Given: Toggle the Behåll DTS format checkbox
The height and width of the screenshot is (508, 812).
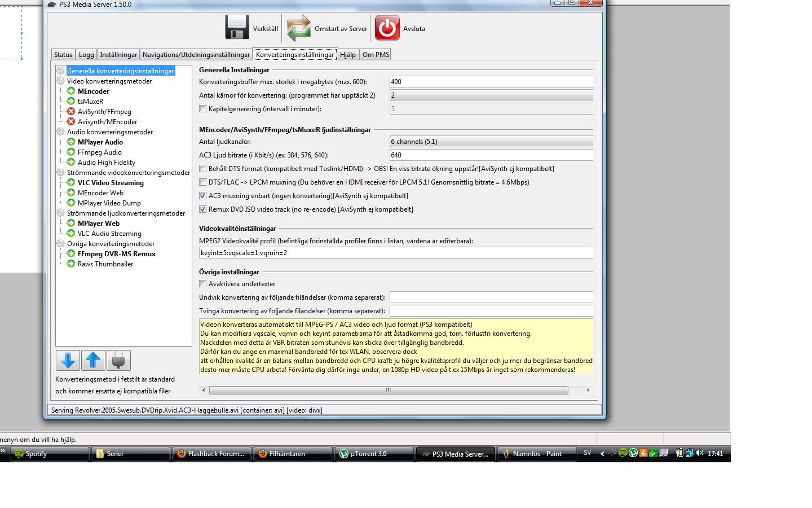Looking at the screenshot, I should 202,169.
